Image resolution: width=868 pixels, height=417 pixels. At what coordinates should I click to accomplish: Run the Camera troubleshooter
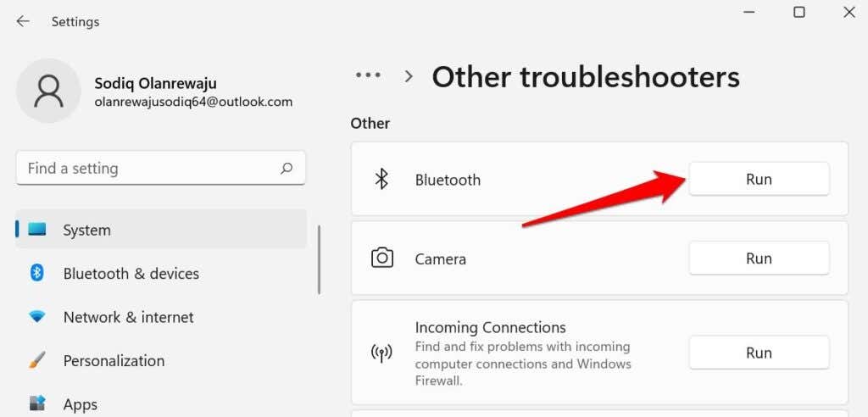(759, 259)
